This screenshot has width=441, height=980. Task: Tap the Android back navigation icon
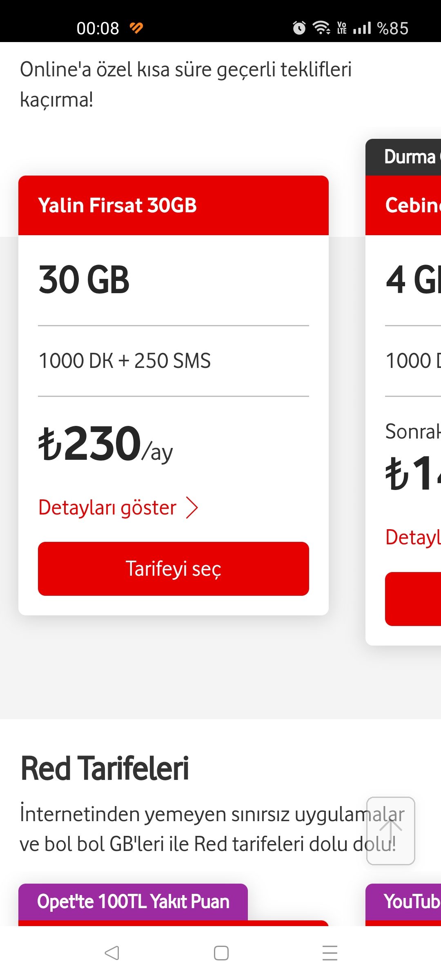coord(112,953)
